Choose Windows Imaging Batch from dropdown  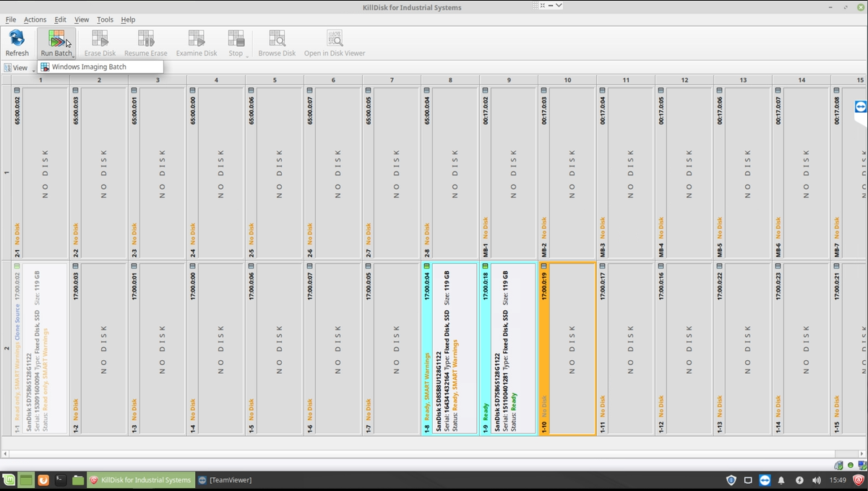tap(100, 67)
